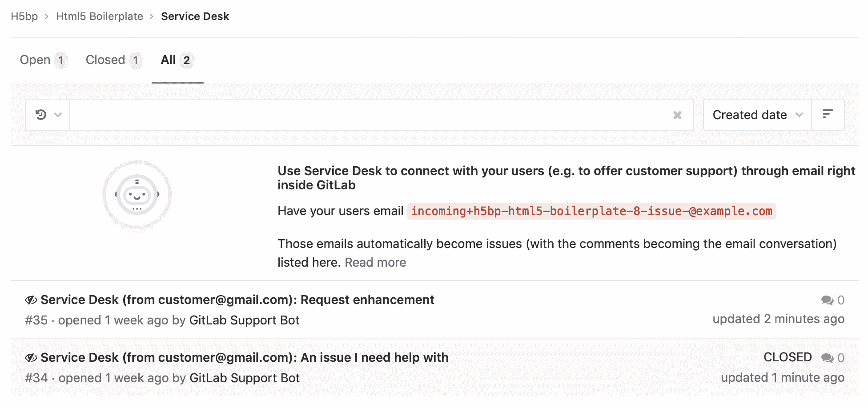Open issue titled Request enhancement
This screenshot has height=408, width=868.
coord(237,300)
